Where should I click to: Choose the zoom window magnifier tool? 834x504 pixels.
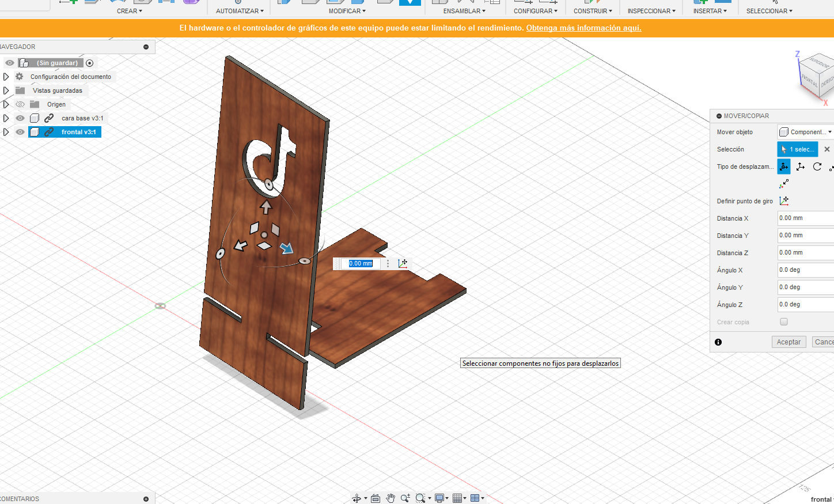coord(420,498)
